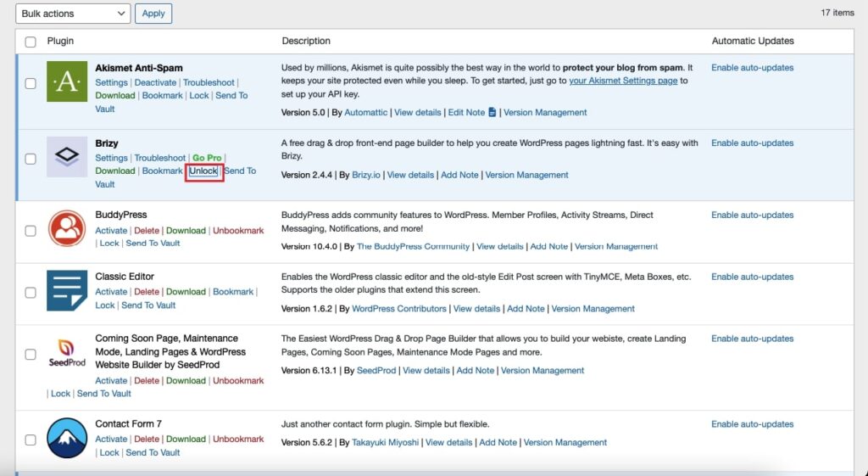Enable auto-updates for Classic Editor
Image resolution: width=868 pixels, height=476 pixels.
[x=753, y=277]
